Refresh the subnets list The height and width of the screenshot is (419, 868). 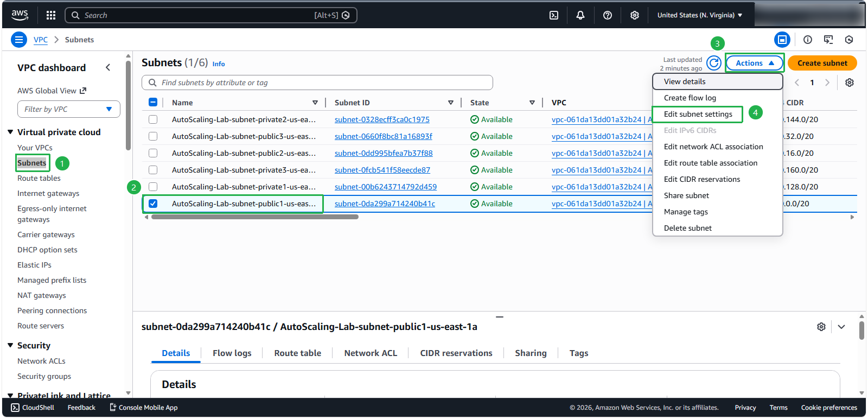point(714,63)
